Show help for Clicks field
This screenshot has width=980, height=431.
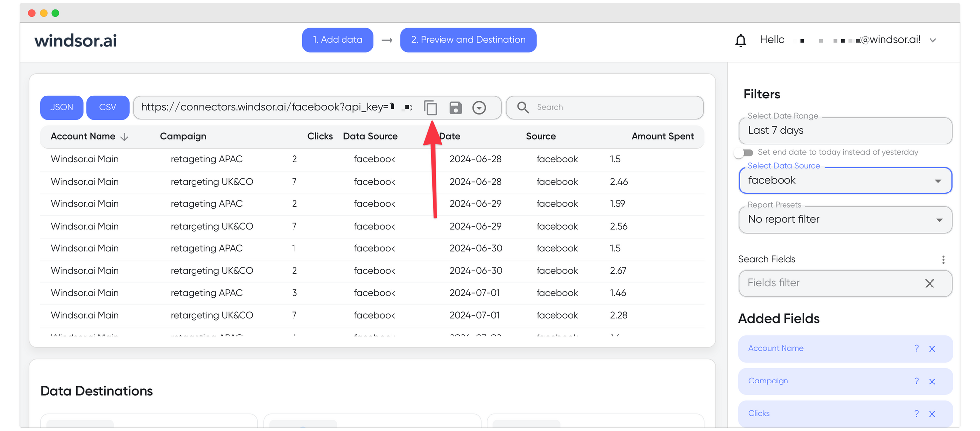click(916, 414)
